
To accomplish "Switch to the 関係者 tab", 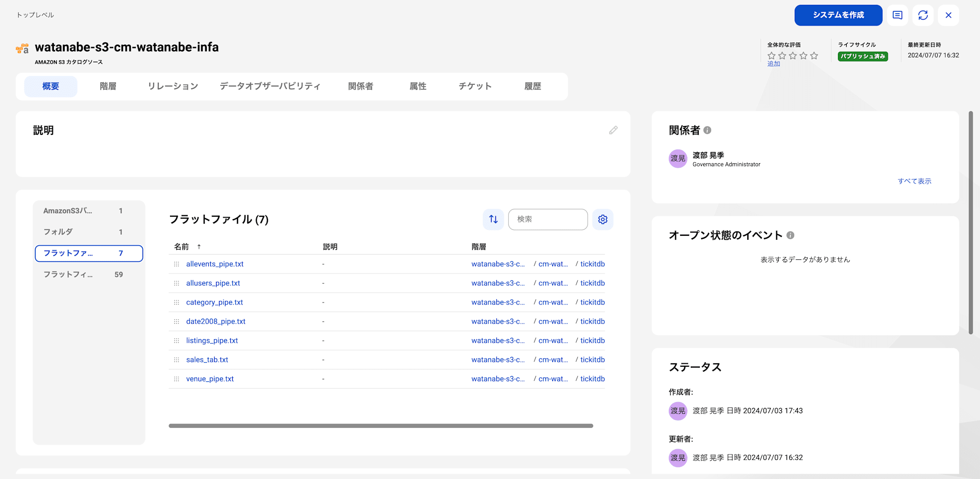I will click(x=361, y=86).
